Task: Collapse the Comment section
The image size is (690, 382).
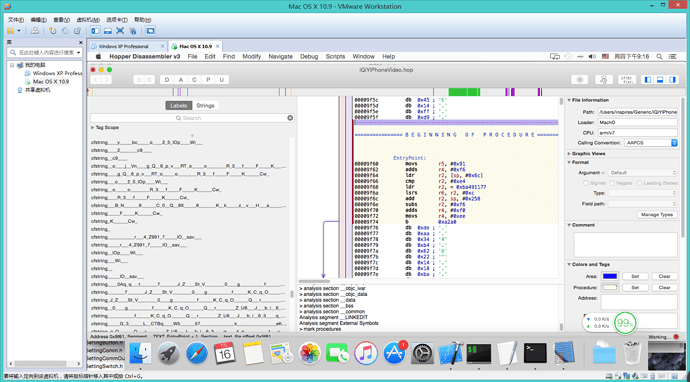Action: 569,225
